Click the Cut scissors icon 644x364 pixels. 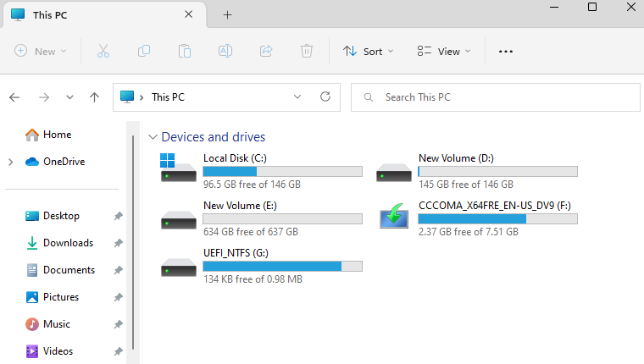pos(103,52)
